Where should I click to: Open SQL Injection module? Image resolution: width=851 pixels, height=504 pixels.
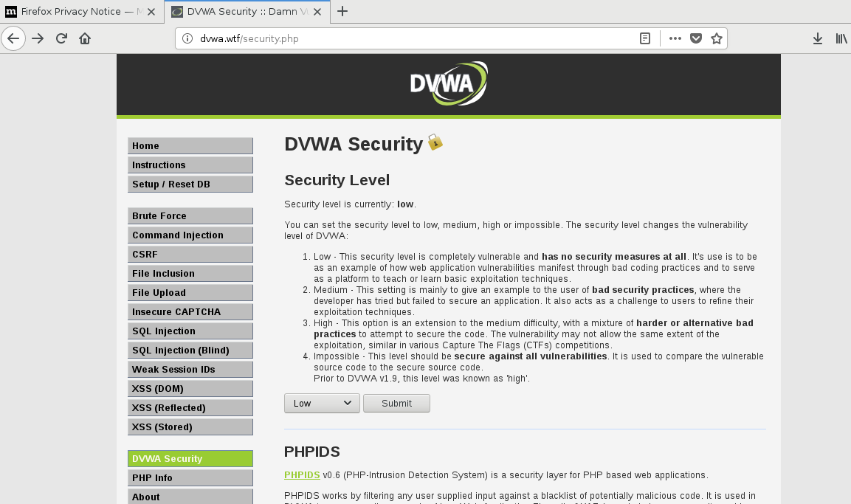pos(190,331)
